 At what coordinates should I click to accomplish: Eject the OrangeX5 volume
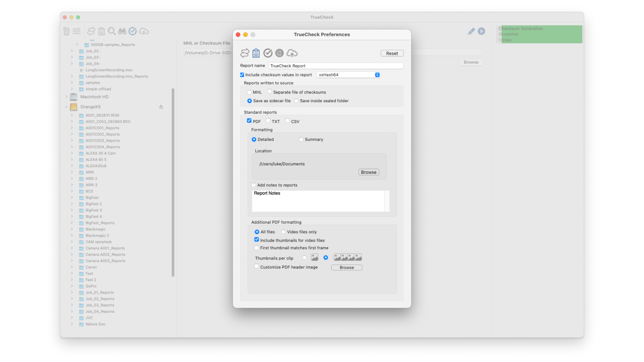(x=161, y=107)
